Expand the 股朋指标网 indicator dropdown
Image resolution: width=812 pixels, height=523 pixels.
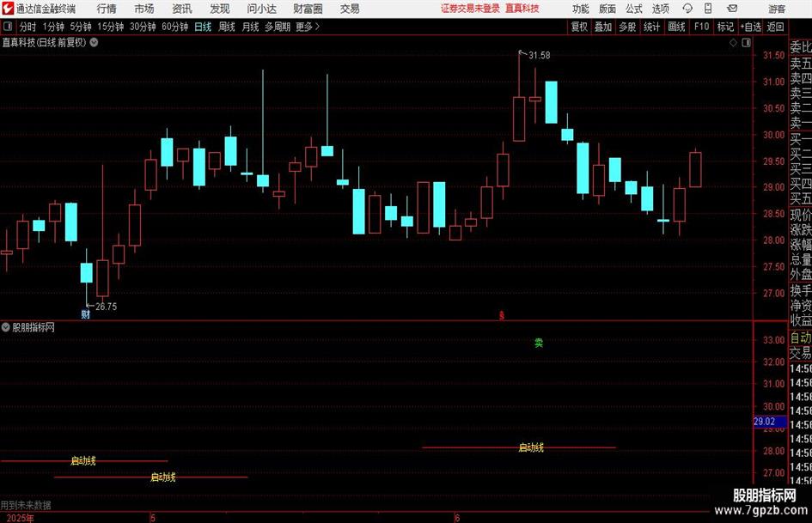click(6, 327)
